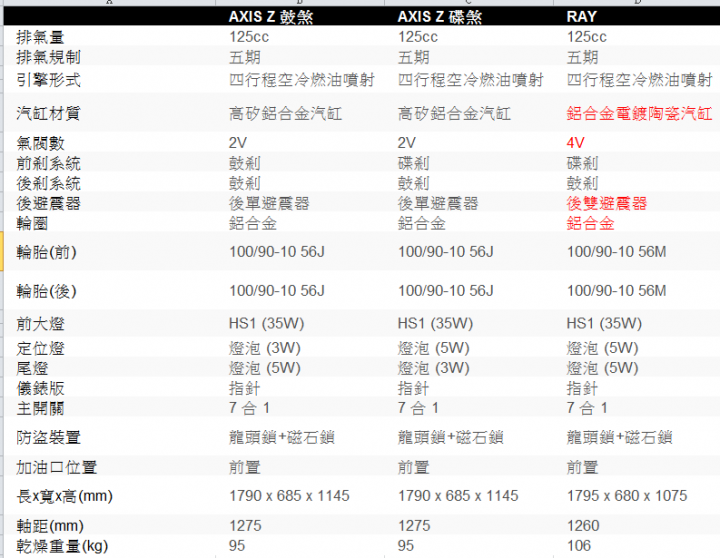The height and width of the screenshot is (558, 720).
Task: Click the '後避震器' row label
Action: point(48,203)
